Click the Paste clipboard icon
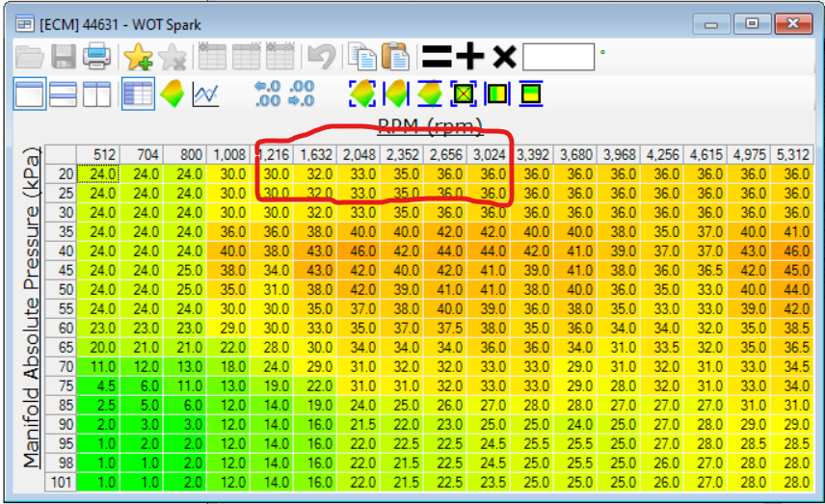Image resolution: width=825 pixels, height=504 pixels. [395, 57]
